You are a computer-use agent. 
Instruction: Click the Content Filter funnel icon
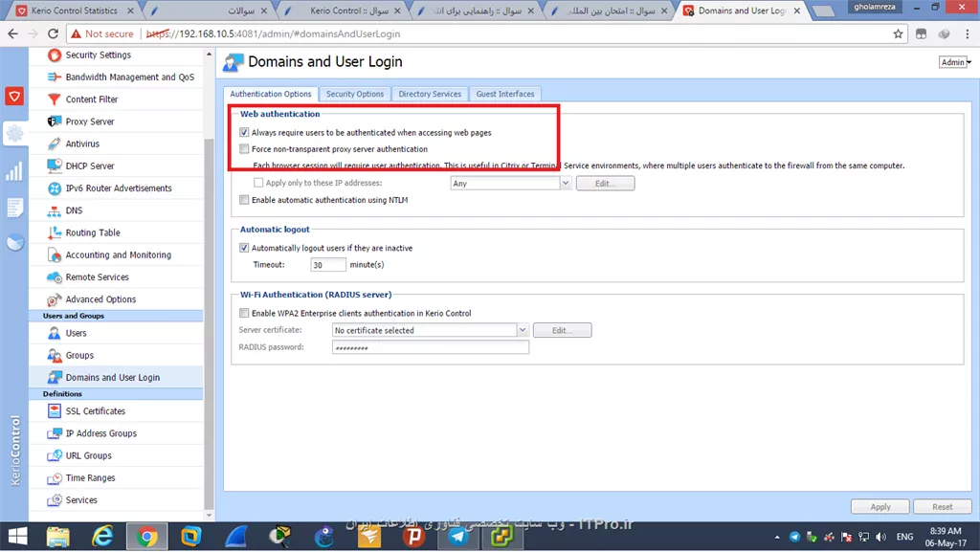tap(55, 99)
